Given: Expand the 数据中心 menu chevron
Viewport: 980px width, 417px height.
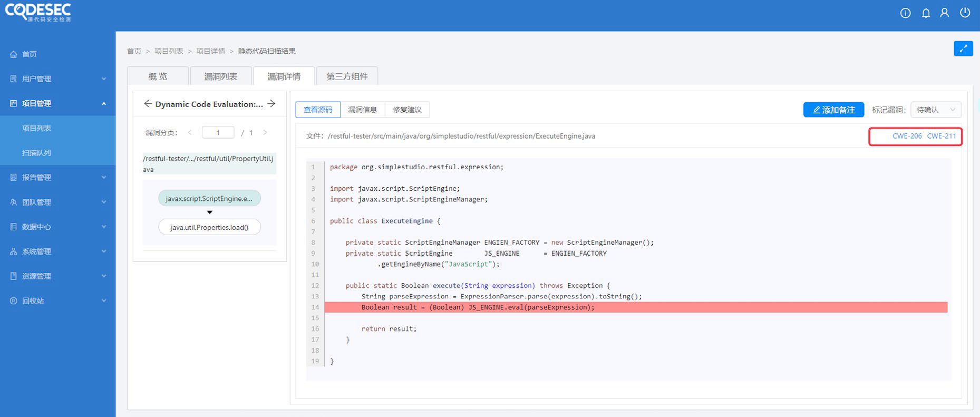Looking at the screenshot, I should point(104,227).
